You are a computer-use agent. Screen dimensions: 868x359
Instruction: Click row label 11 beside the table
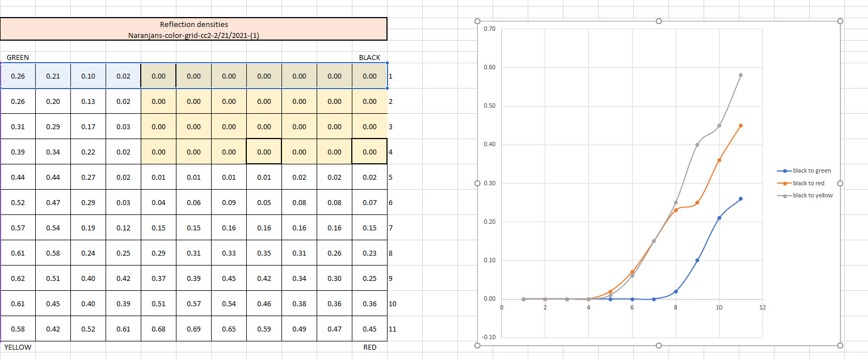[x=392, y=329]
